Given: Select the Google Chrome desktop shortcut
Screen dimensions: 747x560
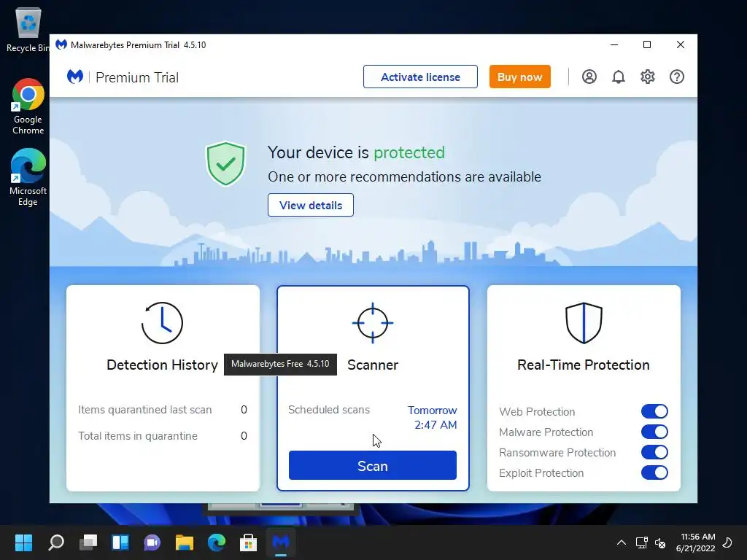Looking at the screenshot, I should pos(28,106).
